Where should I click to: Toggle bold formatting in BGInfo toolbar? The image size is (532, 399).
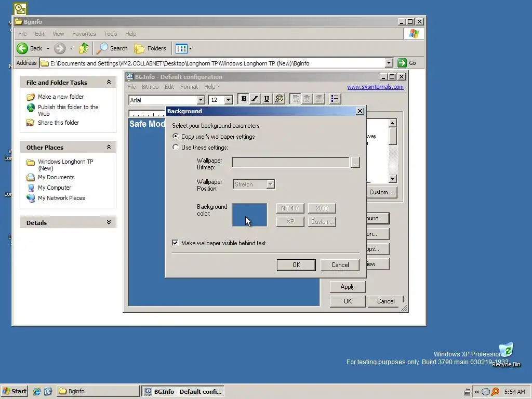coord(244,99)
